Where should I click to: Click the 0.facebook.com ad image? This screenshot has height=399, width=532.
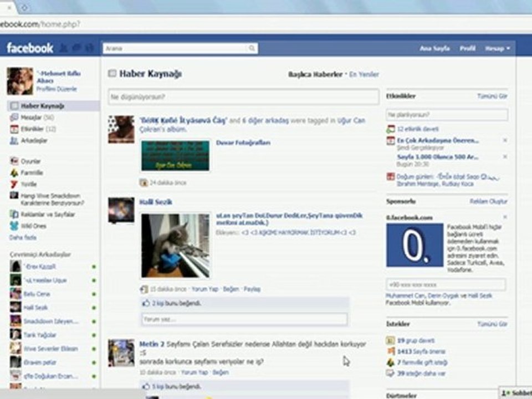[415, 245]
